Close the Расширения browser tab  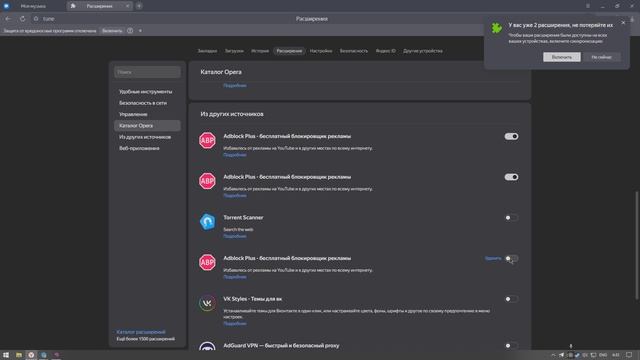pyautogui.click(x=127, y=6)
